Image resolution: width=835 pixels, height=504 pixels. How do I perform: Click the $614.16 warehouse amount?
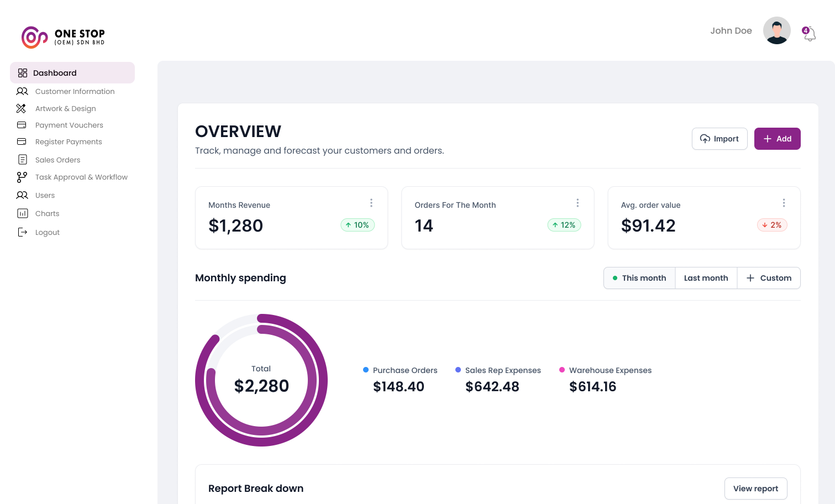[x=593, y=387]
